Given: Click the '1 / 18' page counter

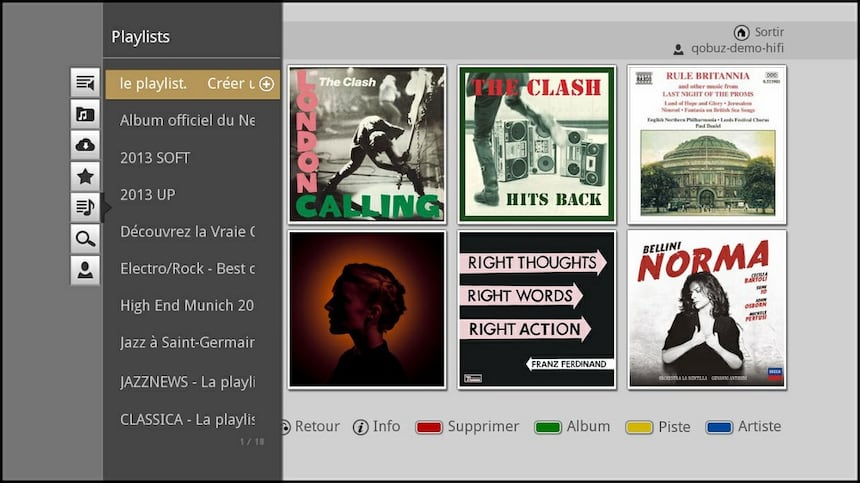Looking at the screenshot, I should pos(252,441).
